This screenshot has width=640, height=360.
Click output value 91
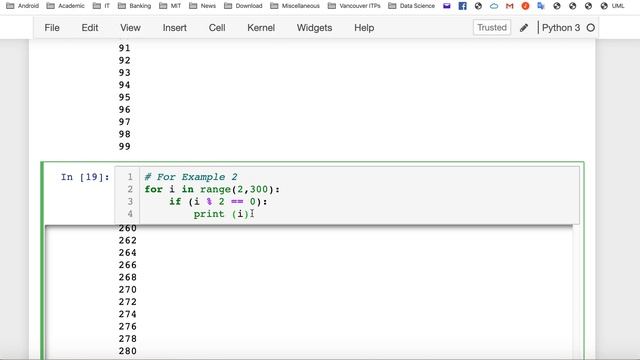pos(124,48)
